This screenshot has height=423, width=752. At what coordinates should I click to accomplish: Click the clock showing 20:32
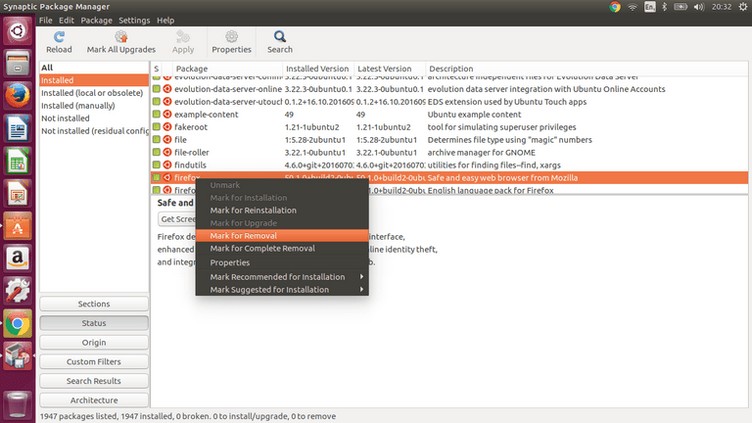coord(721,7)
